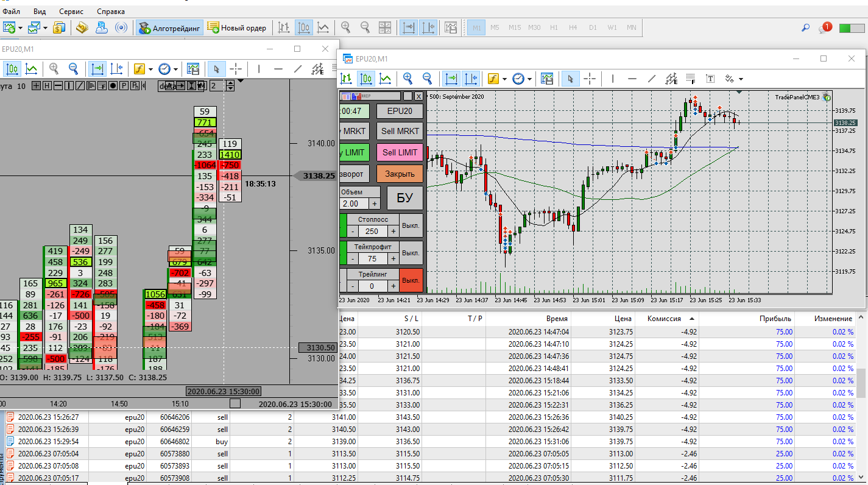Expand the objects dropdown arrow in right chart toolbar
This screenshot has height=485, width=868.
click(741, 79)
